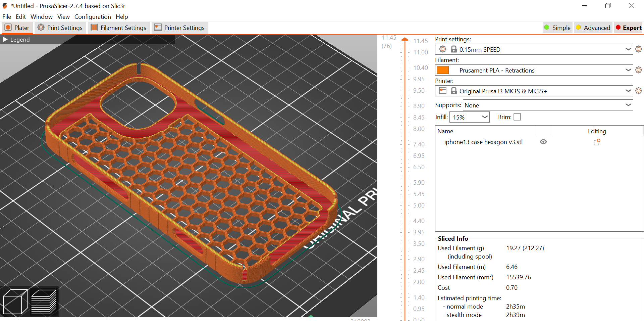The image size is (644, 321).
Task: Open the Edit menu
Action: click(21, 17)
